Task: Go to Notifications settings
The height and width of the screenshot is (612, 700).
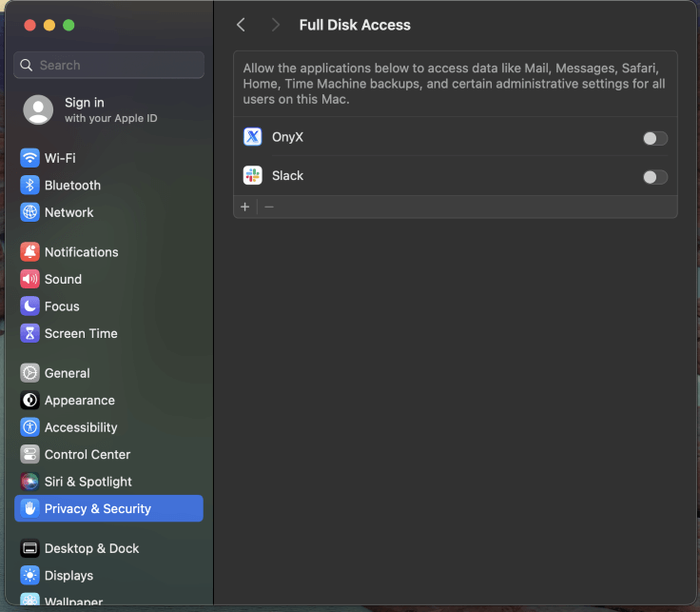Action: pos(108,252)
